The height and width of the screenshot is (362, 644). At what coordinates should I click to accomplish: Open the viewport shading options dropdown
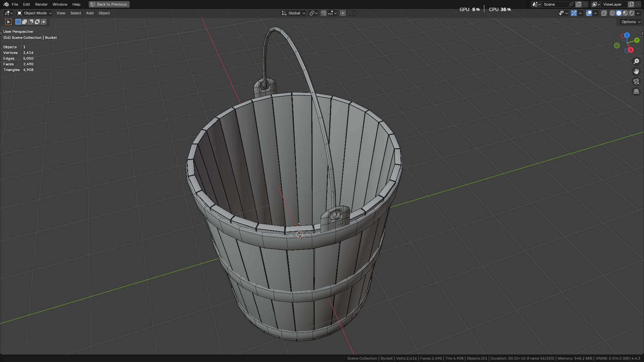(x=638, y=13)
